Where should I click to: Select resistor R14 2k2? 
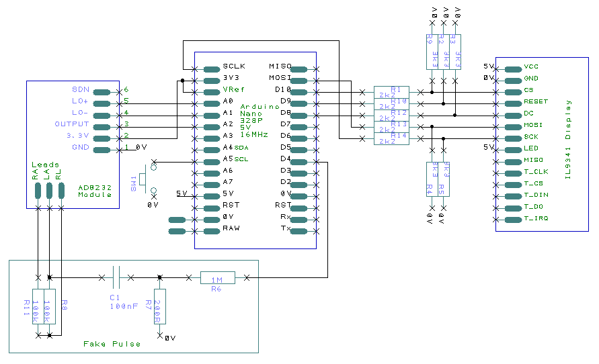(391, 138)
